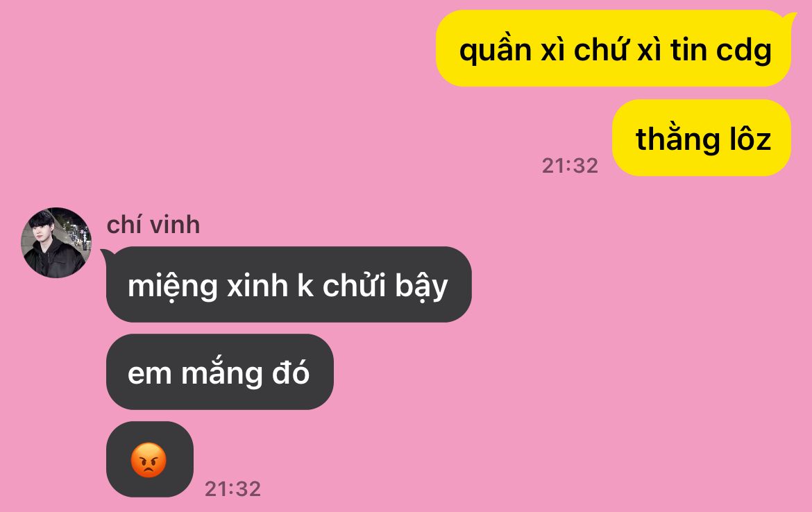Click the word lôz in yellow bubble
Image resolution: width=812 pixels, height=512 pixels.
[751, 138]
